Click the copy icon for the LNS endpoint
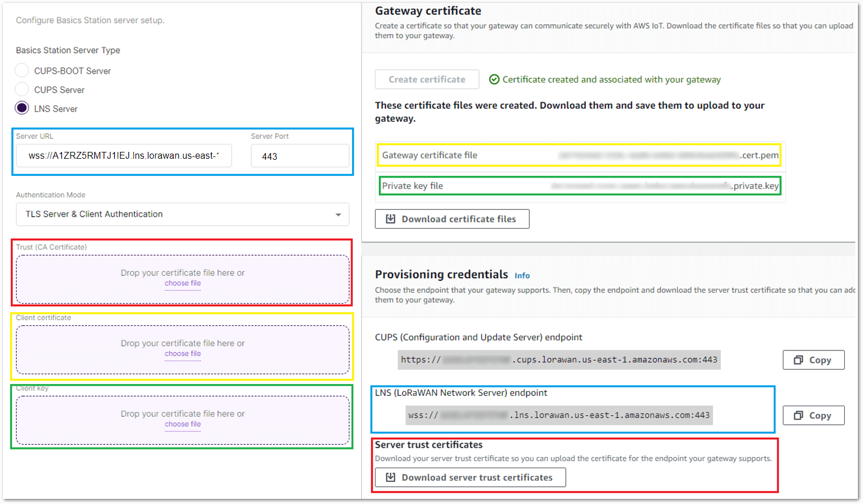863x504 pixels. (799, 416)
